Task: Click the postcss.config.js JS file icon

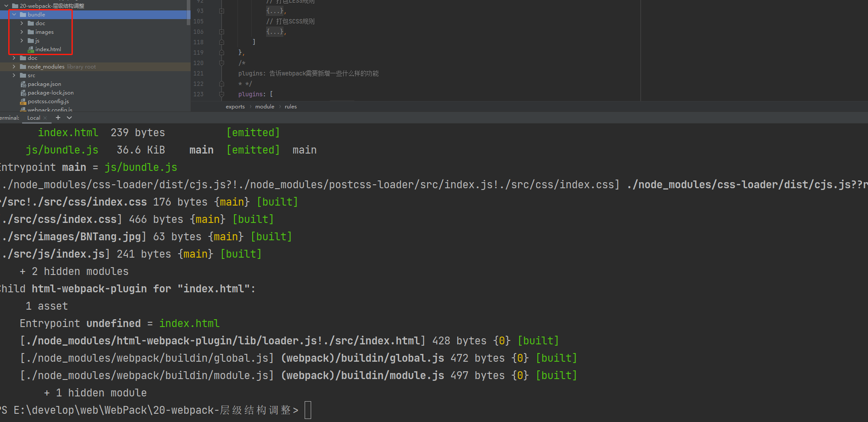Action: coord(23,101)
